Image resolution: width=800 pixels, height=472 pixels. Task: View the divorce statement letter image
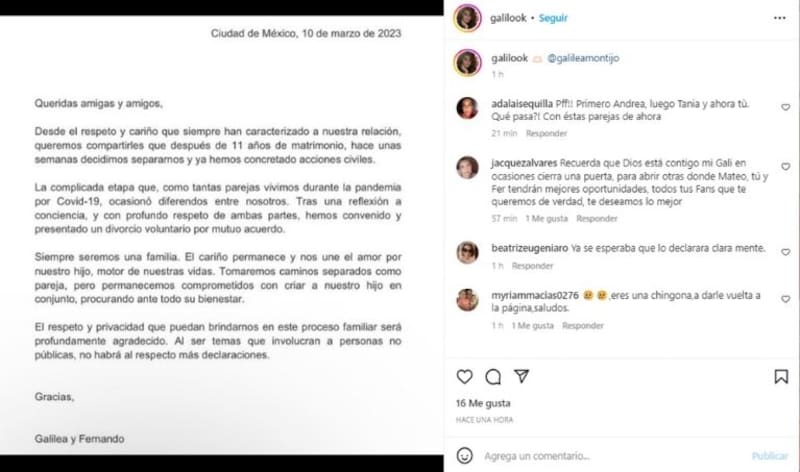pos(221,235)
